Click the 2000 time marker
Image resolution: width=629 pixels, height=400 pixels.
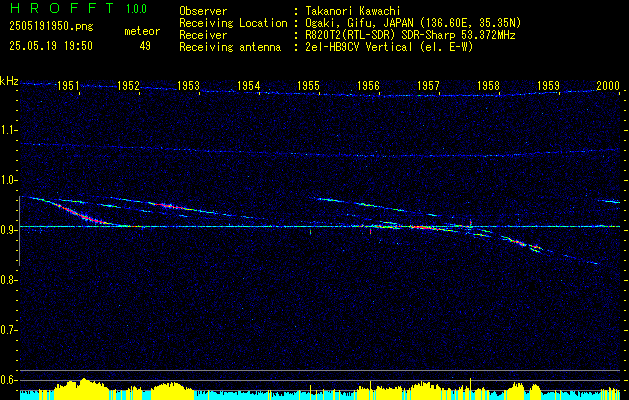(x=608, y=85)
